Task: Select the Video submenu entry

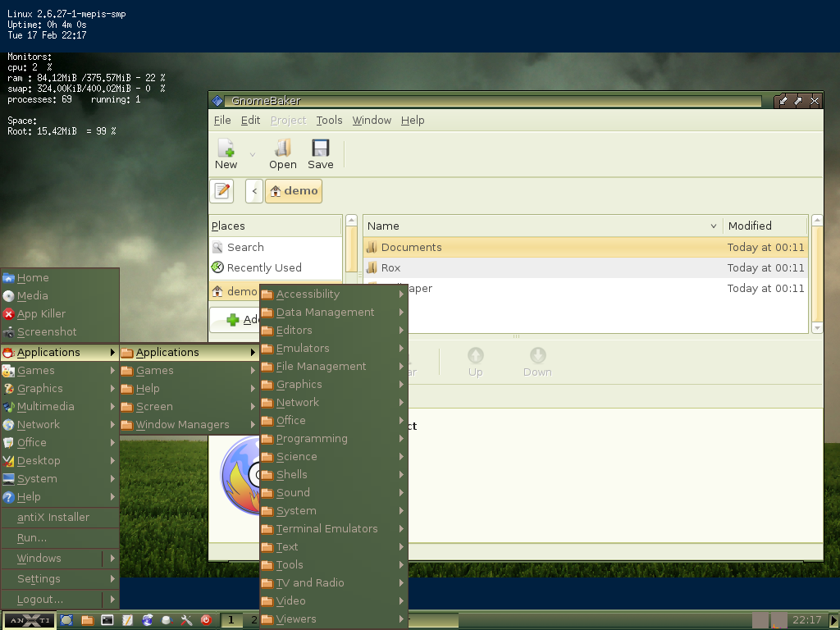Action: click(333, 601)
